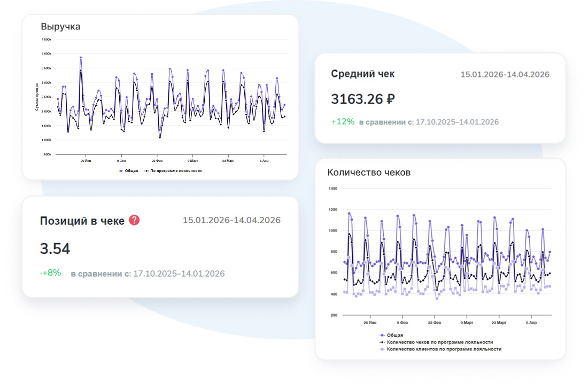Toggle the Общая legend in Выручка chart
588x391 pixels.
point(128,171)
